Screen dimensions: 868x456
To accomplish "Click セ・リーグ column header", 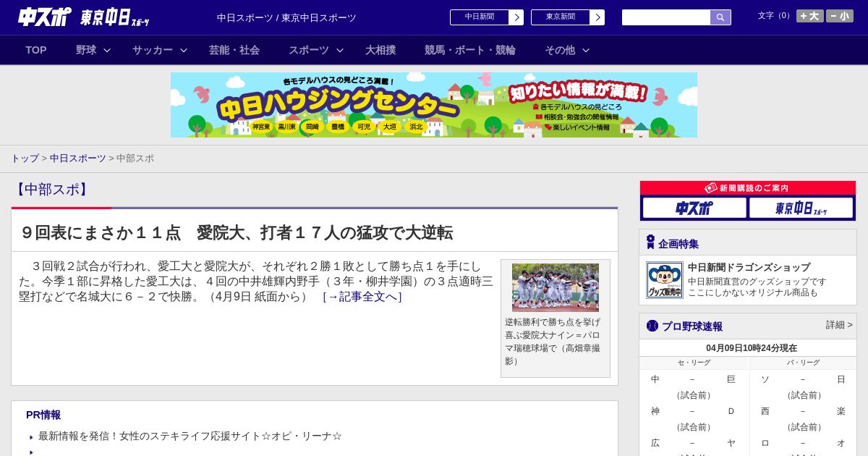I will (694, 363).
